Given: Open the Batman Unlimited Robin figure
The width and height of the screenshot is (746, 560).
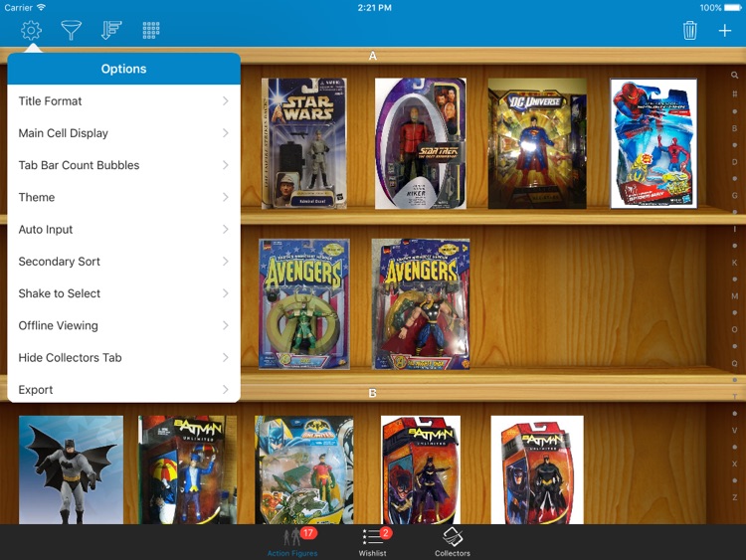Looking at the screenshot, I should pyautogui.click(x=304, y=470).
